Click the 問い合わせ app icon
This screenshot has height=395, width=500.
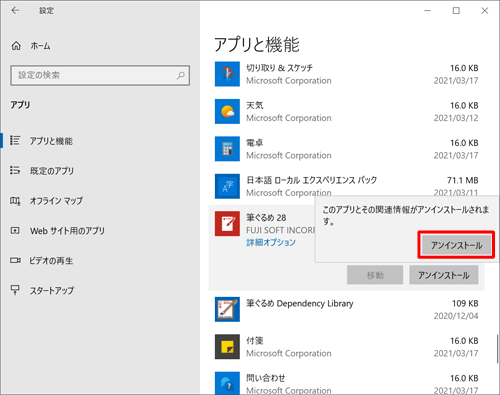click(227, 383)
